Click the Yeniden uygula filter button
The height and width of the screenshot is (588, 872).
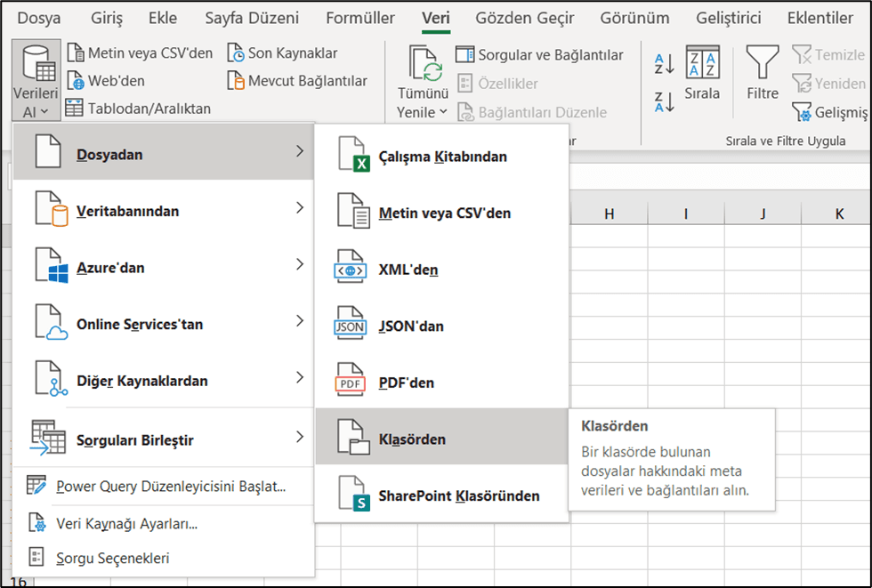pyautogui.click(x=828, y=84)
